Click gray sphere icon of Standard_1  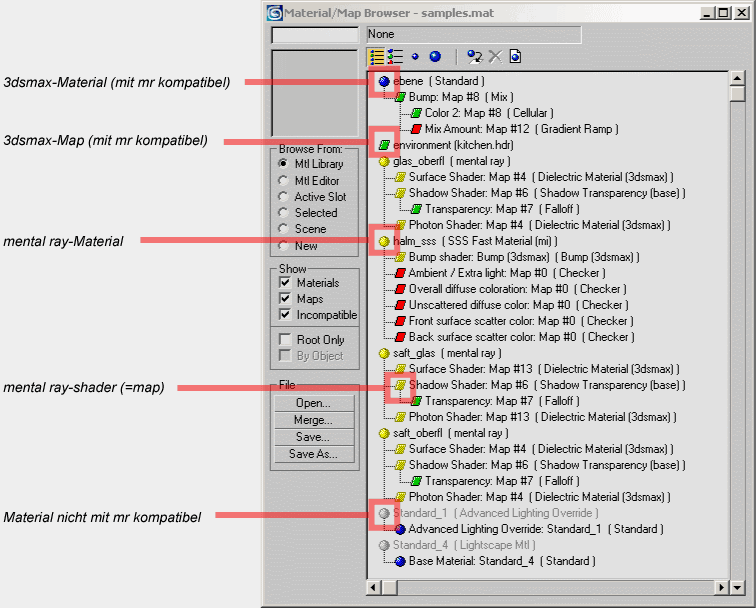pyautogui.click(x=384, y=513)
